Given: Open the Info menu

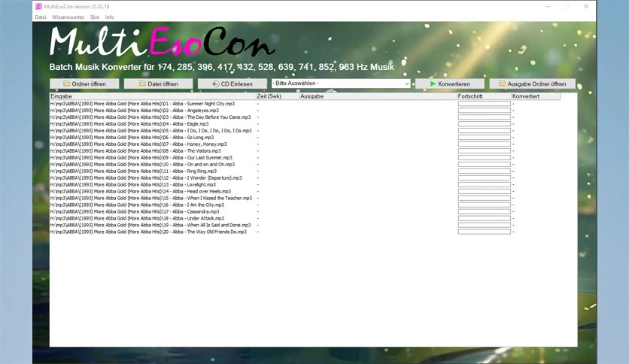Looking at the screenshot, I should [x=110, y=17].
